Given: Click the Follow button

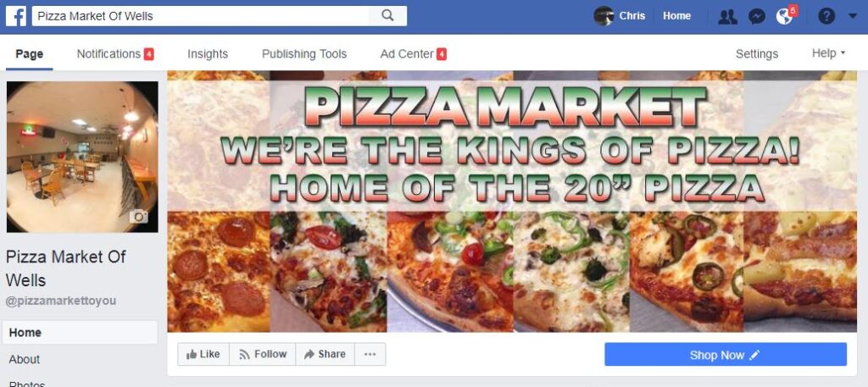Looking at the screenshot, I should tap(263, 354).
